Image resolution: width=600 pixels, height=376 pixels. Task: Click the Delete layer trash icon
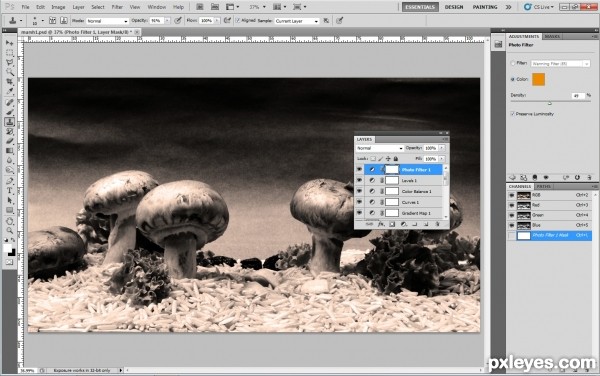[x=437, y=225]
